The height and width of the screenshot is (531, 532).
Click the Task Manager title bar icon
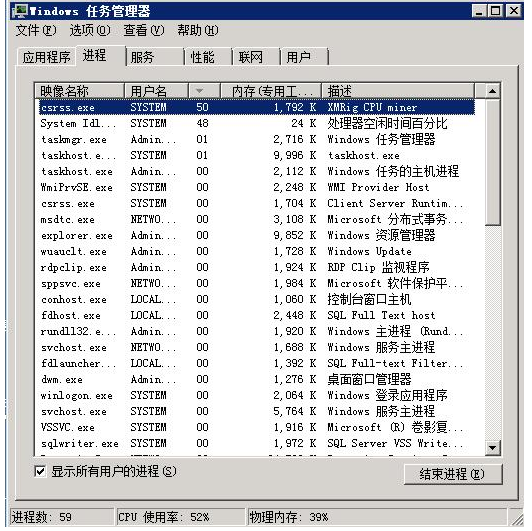(x=19, y=11)
